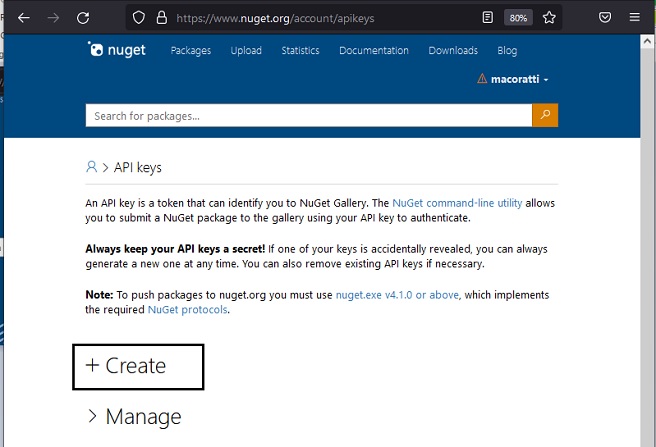Click the account user icon in breadcrumb
Viewport: 656px width, 447px height.
tap(91, 167)
